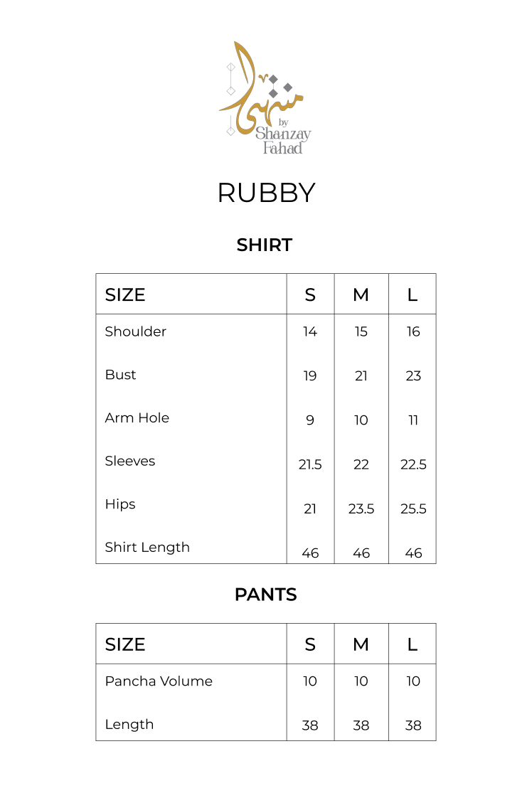532x798 pixels.
Task: Click the L column header in shirt table
Action: click(x=413, y=294)
